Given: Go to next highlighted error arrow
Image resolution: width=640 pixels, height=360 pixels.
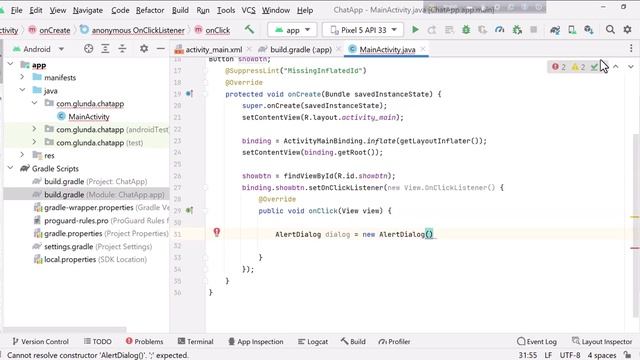Looking at the screenshot, I should (631, 67).
